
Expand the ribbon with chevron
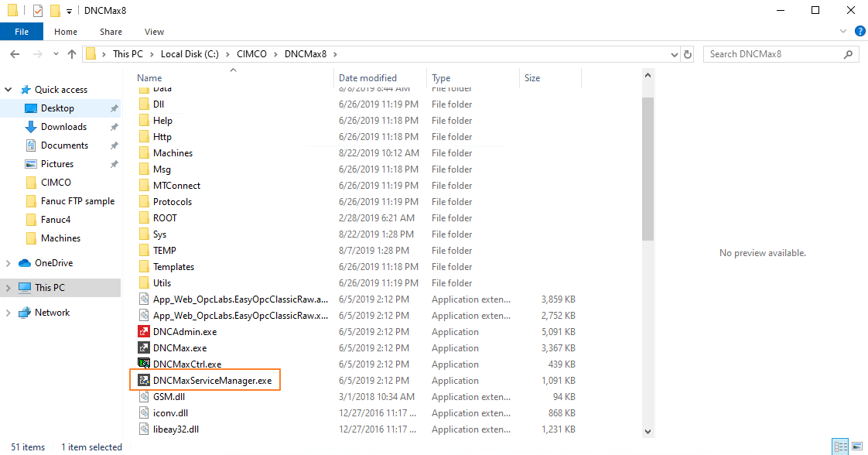click(x=843, y=32)
